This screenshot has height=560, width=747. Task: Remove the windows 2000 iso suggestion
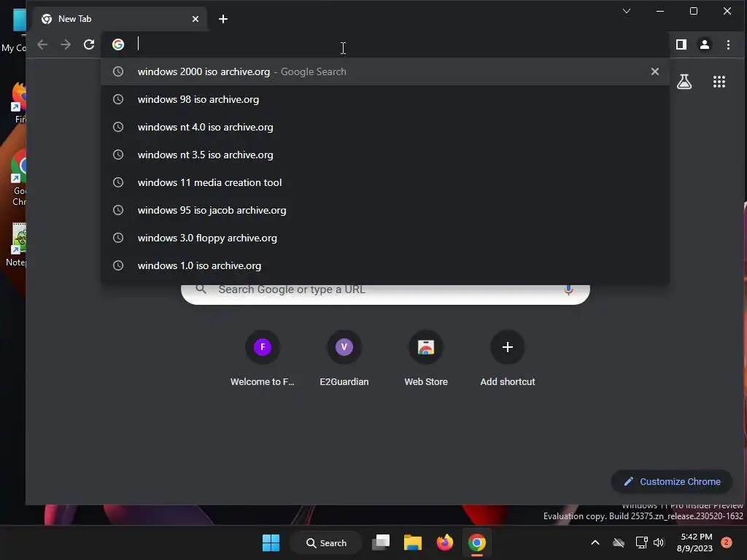[655, 71]
